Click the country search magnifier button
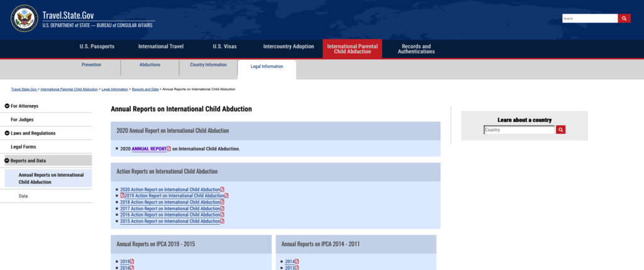Screen dimensions: 644x270 [x=561, y=130]
